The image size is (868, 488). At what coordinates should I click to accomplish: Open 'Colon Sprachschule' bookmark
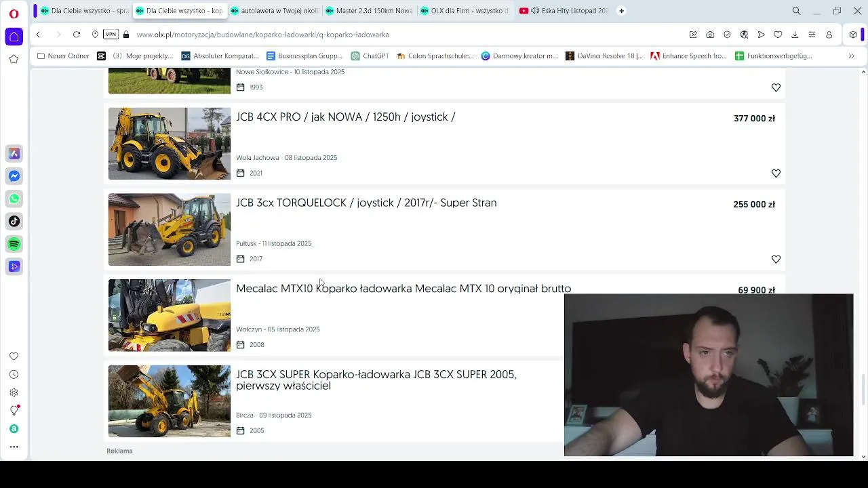click(435, 56)
